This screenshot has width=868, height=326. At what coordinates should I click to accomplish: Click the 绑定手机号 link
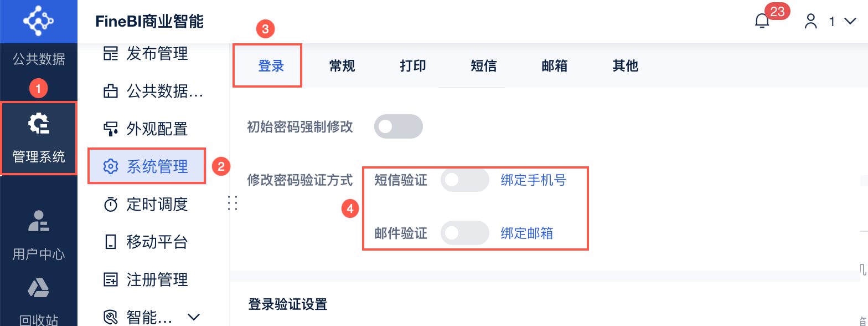pyautogui.click(x=534, y=180)
